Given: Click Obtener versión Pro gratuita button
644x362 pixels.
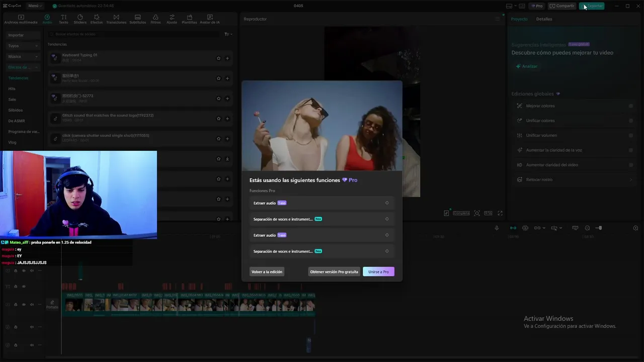Looking at the screenshot, I should tap(334, 272).
